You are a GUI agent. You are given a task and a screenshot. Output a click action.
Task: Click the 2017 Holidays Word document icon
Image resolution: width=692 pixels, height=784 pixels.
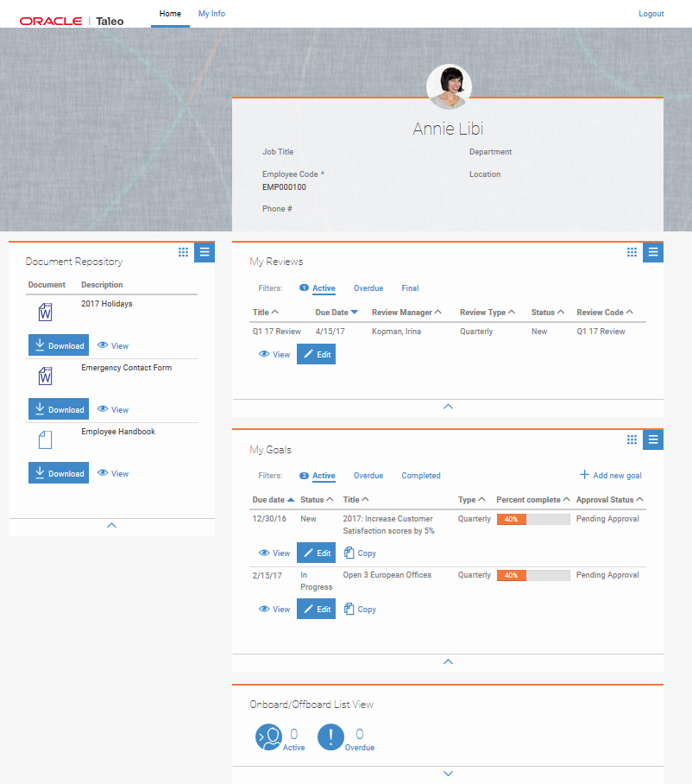[x=46, y=312]
